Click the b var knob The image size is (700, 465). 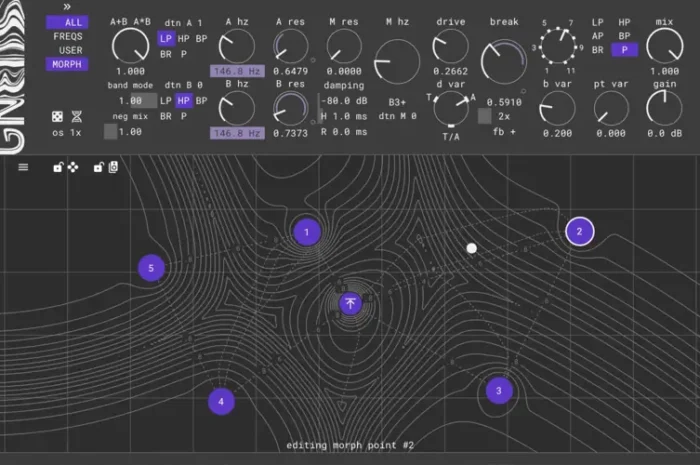pos(557,108)
